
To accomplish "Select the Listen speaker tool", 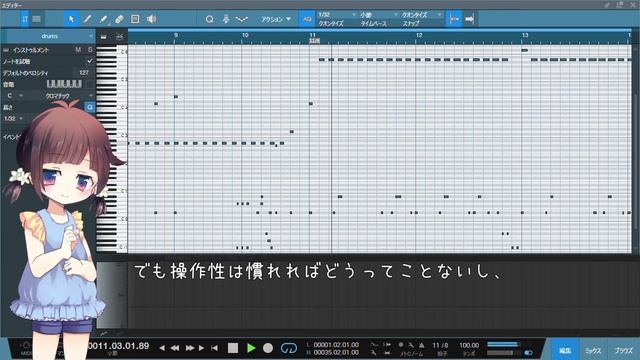I will tap(151, 19).
